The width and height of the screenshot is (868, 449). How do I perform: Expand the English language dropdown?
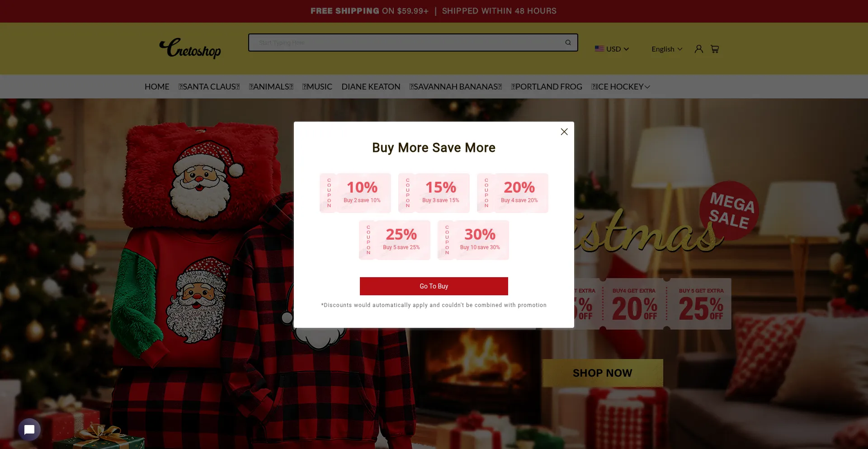(667, 49)
